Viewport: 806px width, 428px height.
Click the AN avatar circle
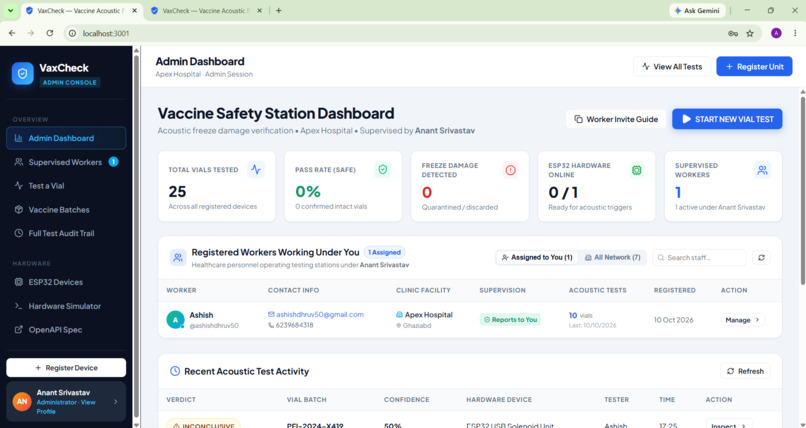[x=22, y=401]
